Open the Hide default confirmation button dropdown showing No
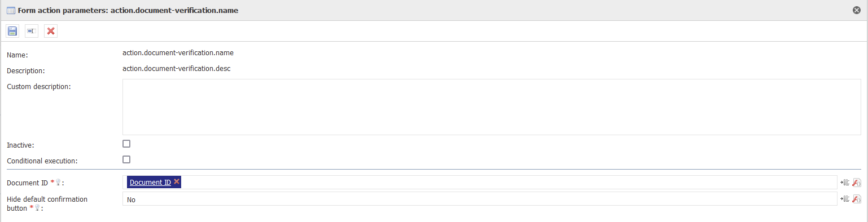The image size is (868, 222). [480, 199]
